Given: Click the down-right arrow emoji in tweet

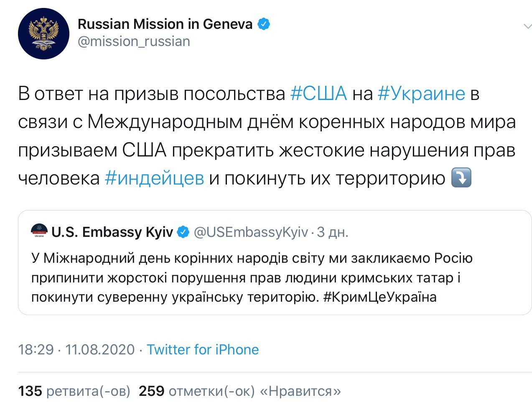Looking at the screenshot, I should [x=461, y=178].
